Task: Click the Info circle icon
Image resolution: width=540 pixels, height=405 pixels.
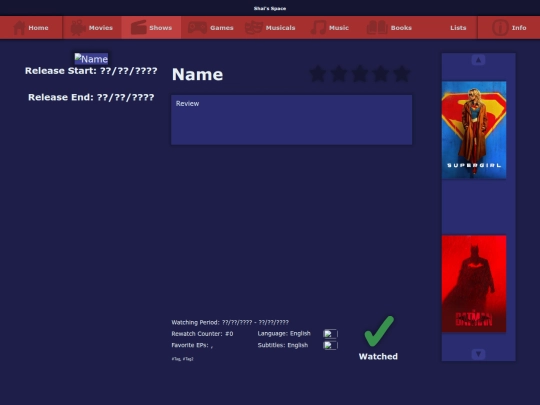Action: pyautogui.click(x=500, y=28)
